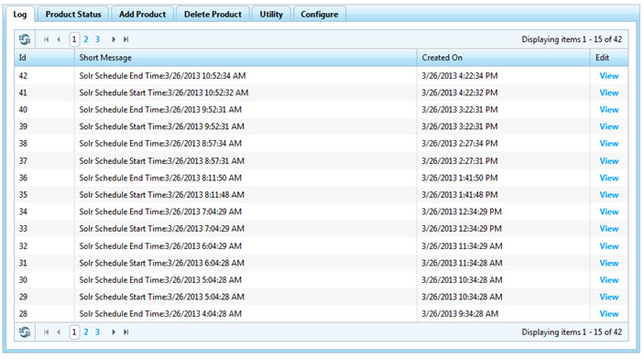Click Created On value '3/26/2013 4:22:34 PM'
Viewport: 644px width, 359px height.
click(460, 76)
